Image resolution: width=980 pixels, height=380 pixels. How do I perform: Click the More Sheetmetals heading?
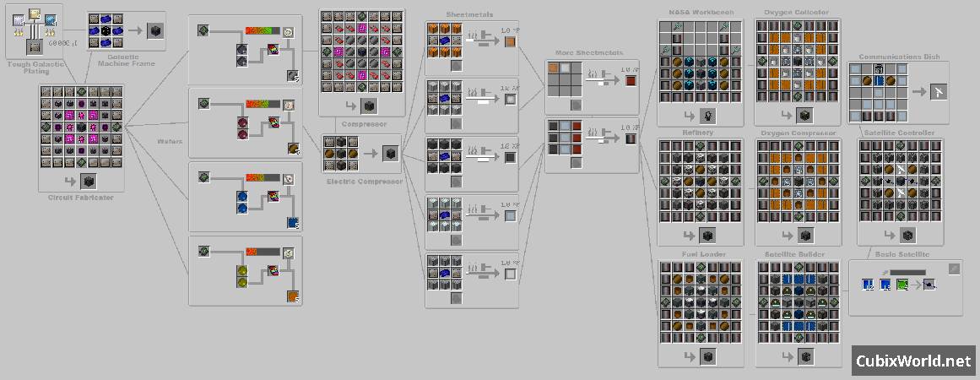(588, 53)
